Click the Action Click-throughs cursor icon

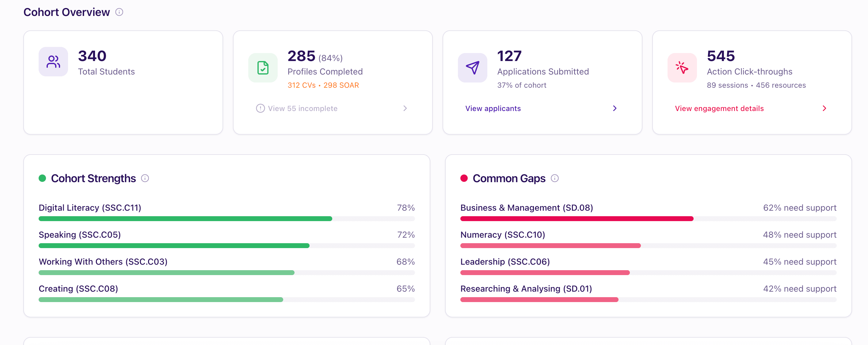tap(682, 68)
